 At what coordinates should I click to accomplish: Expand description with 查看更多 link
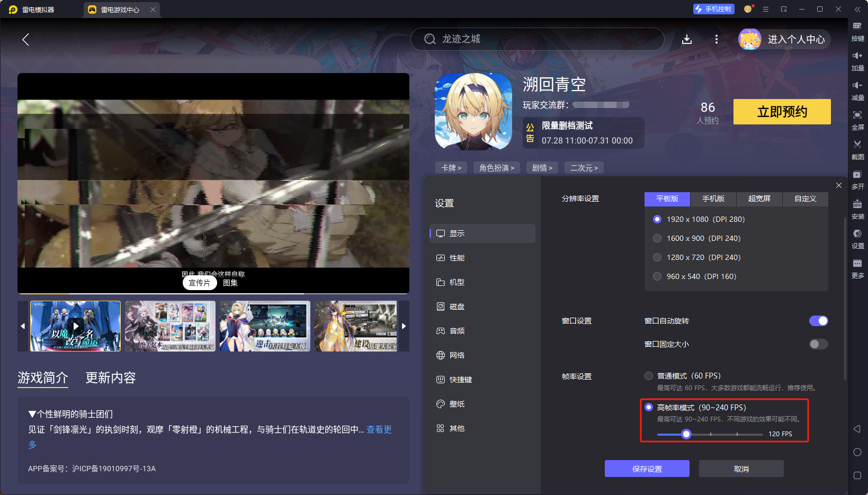(379, 429)
